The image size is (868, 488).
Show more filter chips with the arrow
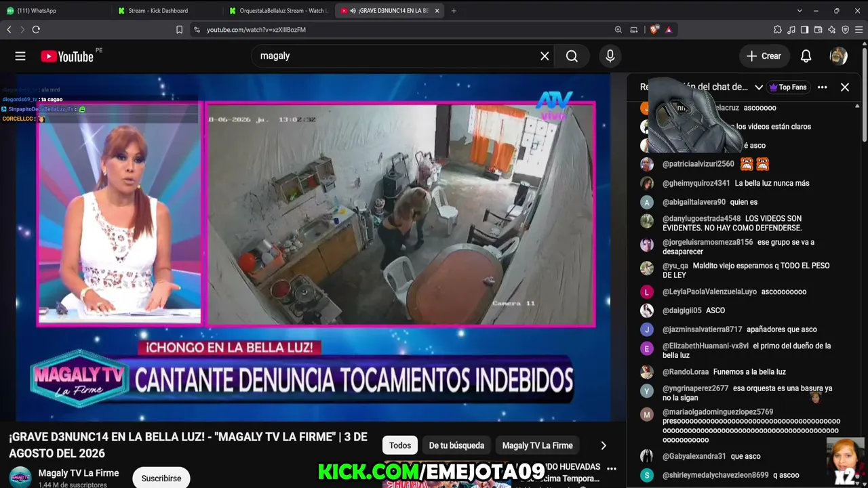tap(604, 445)
